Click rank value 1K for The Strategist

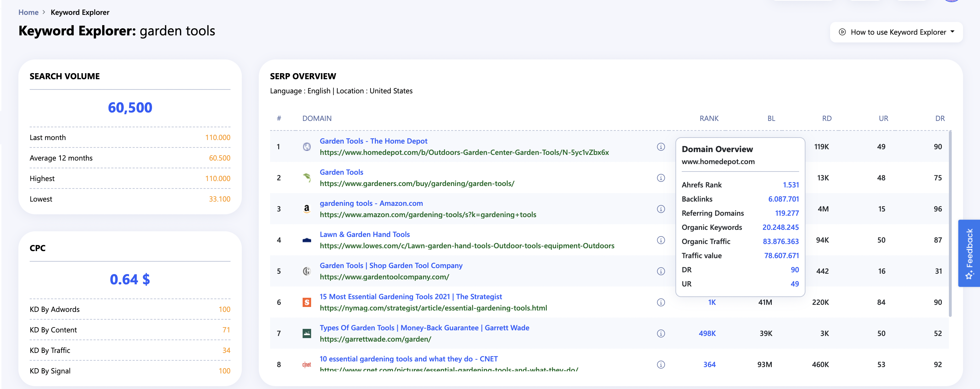(712, 302)
